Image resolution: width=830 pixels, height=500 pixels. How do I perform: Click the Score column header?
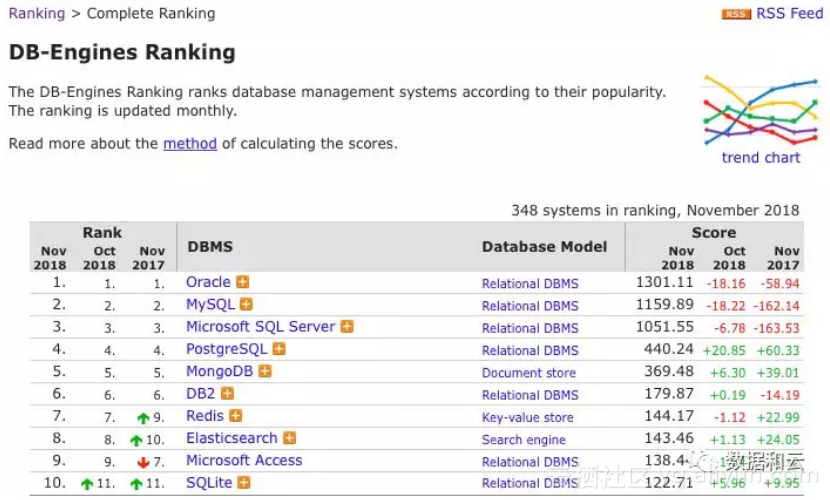click(714, 232)
